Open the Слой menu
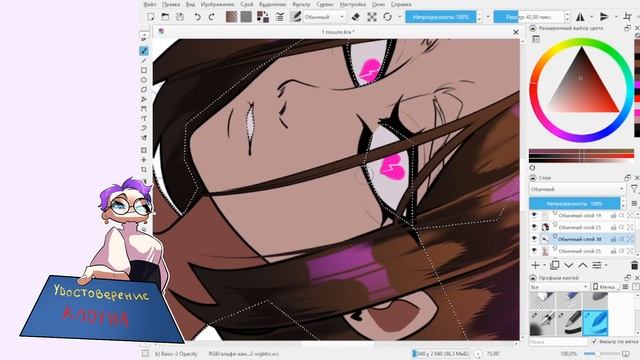The width and height of the screenshot is (640, 360). [x=247, y=4]
